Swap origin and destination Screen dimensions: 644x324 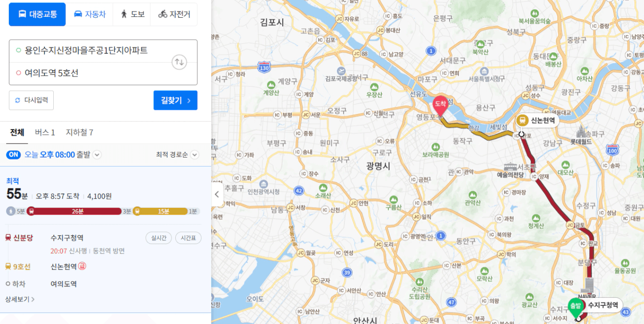point(179,62)
